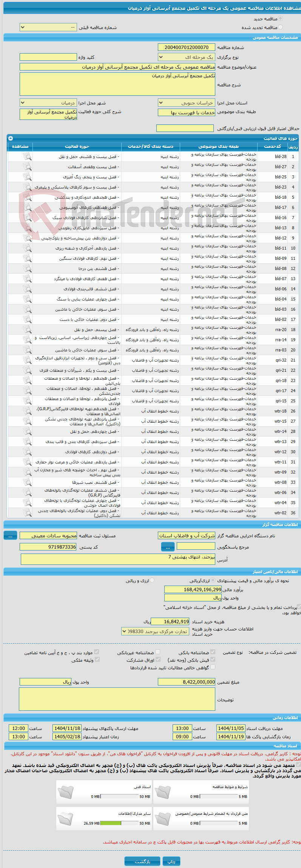Viewport: 301px width, 868px height.
Task: Open view icon for row wtr-13
Action: pos(27,442)
